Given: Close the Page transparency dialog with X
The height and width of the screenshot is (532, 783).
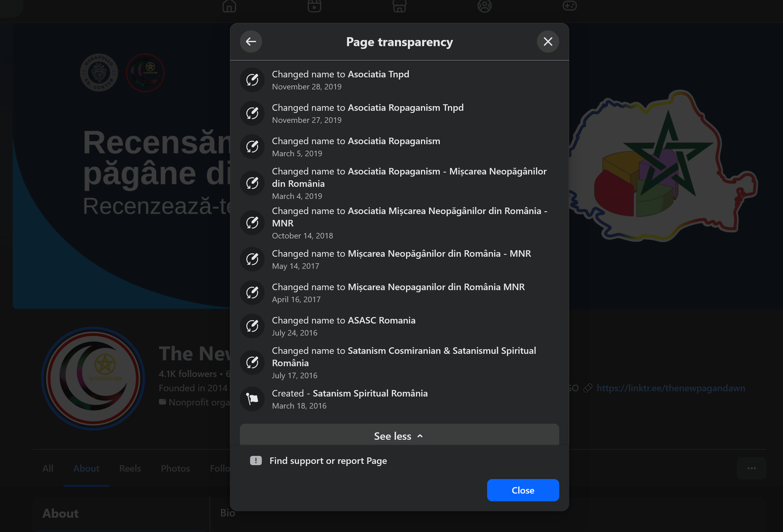Looking at the screenshot, I should tap(548, 42).
